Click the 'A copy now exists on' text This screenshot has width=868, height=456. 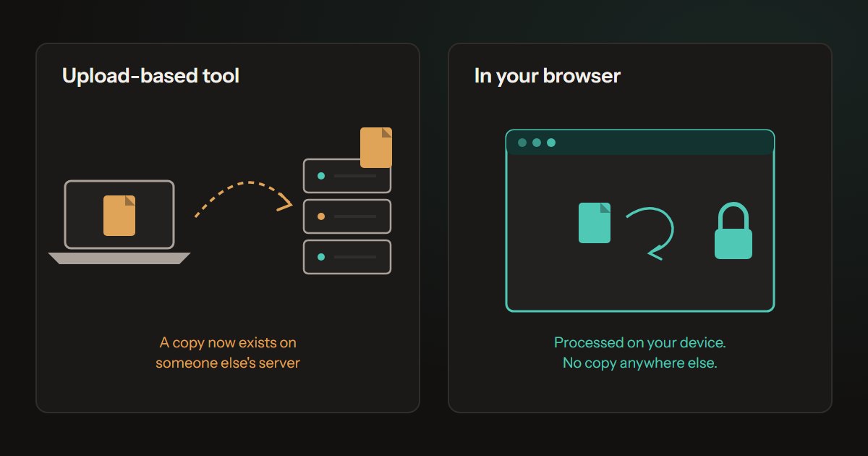(228, 342)
